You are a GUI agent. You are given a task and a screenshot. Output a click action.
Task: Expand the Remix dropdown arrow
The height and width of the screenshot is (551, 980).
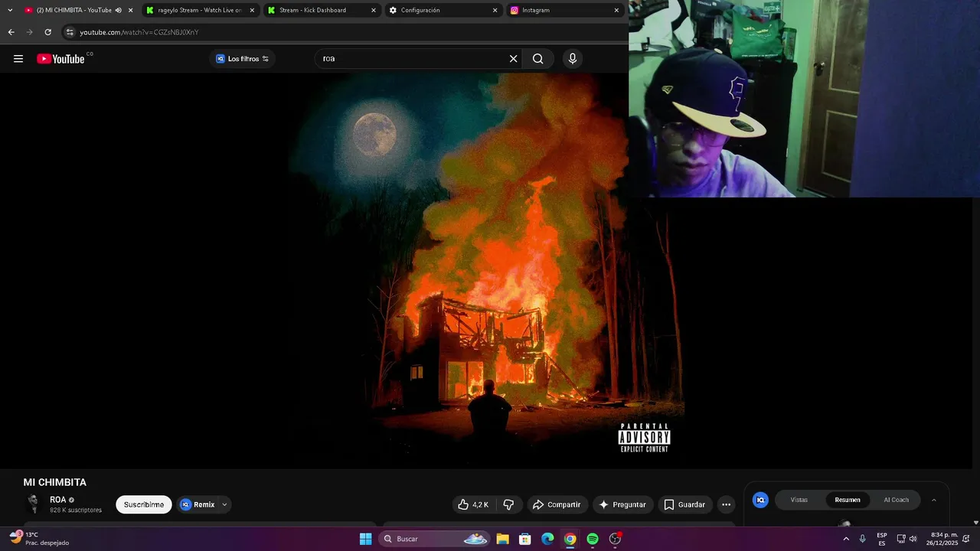click(224, 504)
